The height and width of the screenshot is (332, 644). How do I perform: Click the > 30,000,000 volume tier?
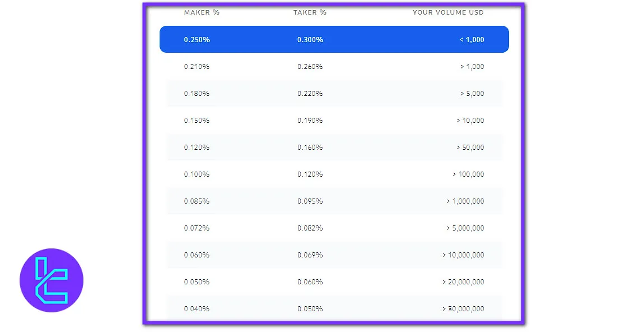[x=463, y=309]
